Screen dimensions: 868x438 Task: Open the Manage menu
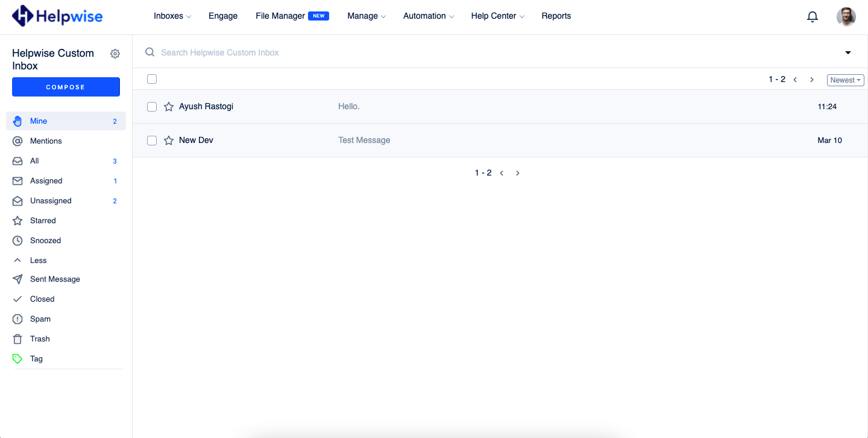[x=366, y=16]
